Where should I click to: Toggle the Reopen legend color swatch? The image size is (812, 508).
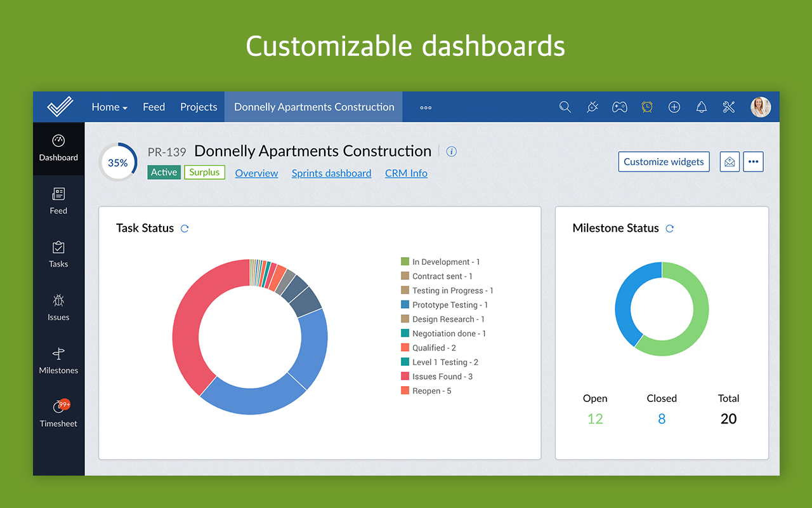[405, 391]
